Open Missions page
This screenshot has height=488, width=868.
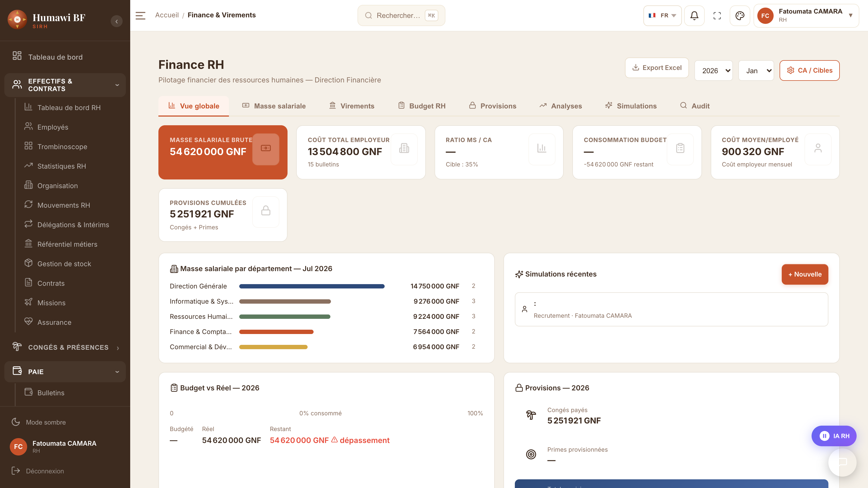52,303
